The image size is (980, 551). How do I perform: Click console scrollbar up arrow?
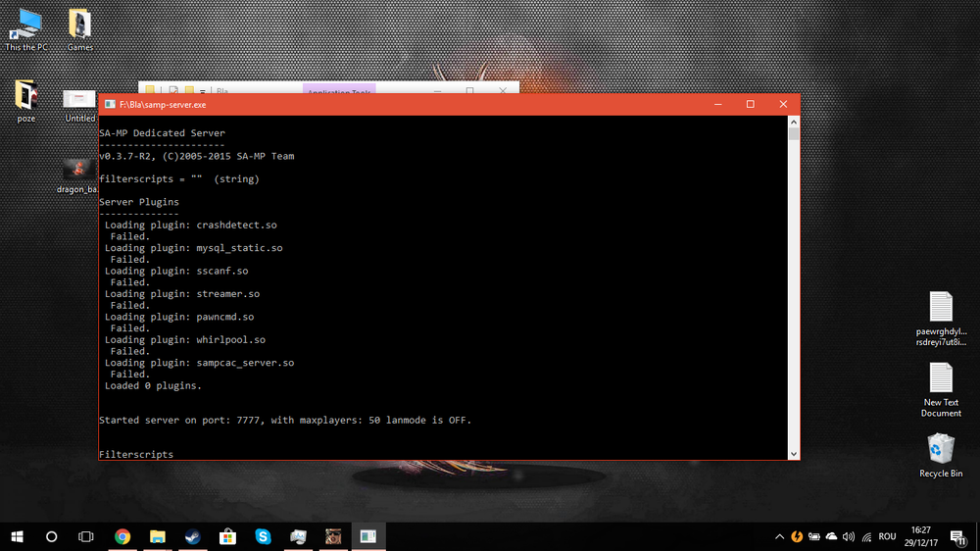[x=794, y=122]
